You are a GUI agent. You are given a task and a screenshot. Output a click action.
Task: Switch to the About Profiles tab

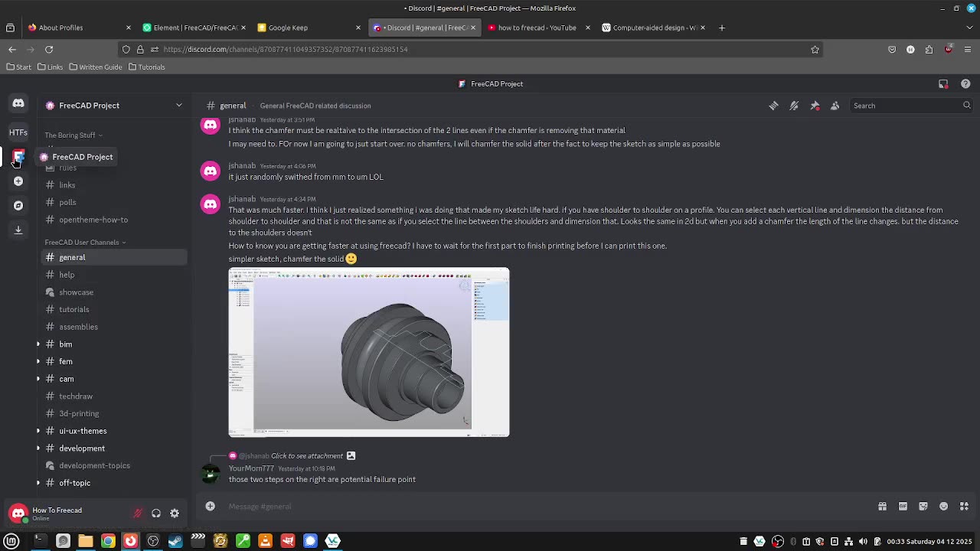point(79,28)
